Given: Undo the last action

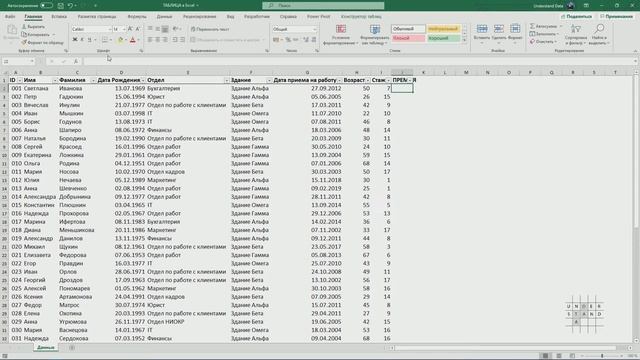Looking at the screenshot, I should click(70, 6).
